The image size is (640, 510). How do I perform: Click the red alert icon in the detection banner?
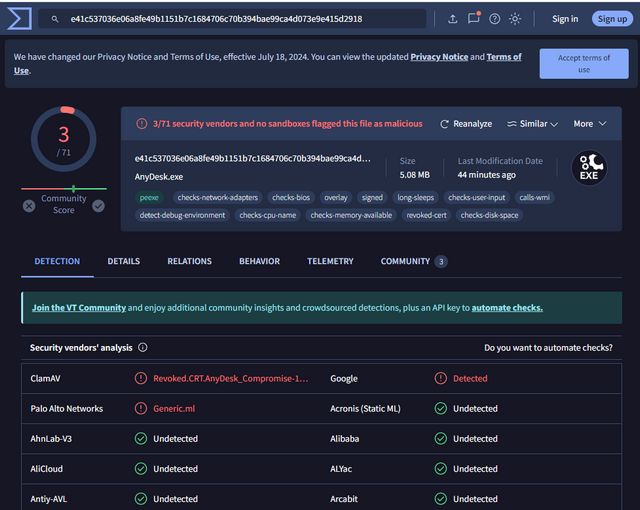[142, 124]
